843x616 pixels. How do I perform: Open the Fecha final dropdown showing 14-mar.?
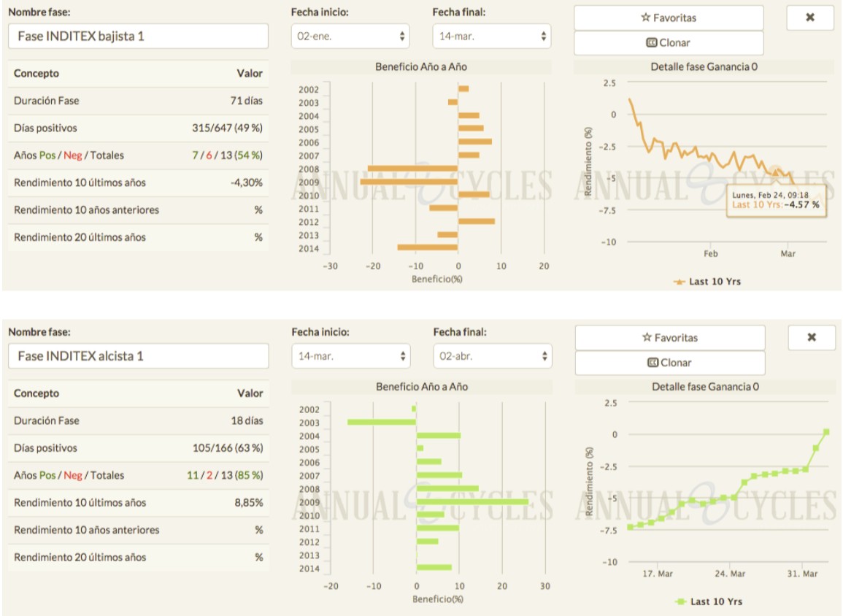(492, 36)
